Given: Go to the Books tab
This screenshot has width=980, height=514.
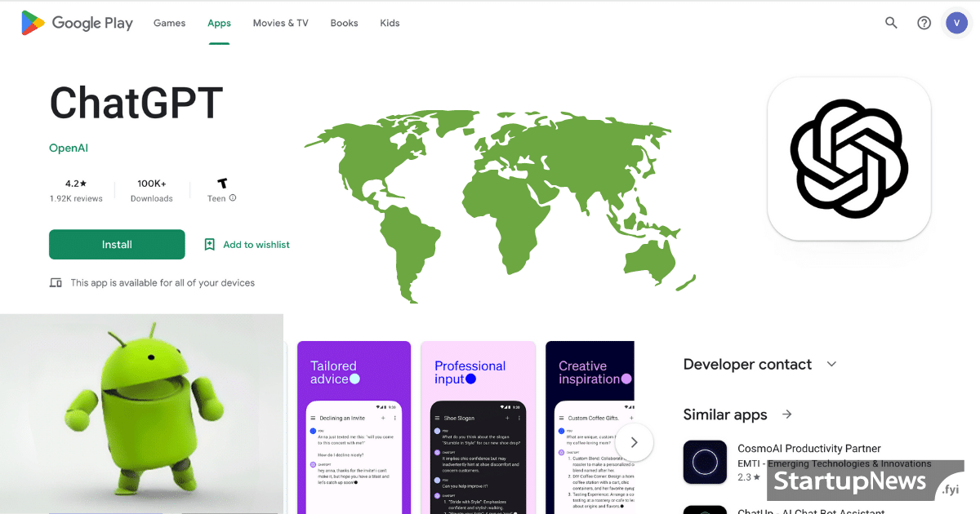Looking at the screenshot, I should [x=344, y=23].
